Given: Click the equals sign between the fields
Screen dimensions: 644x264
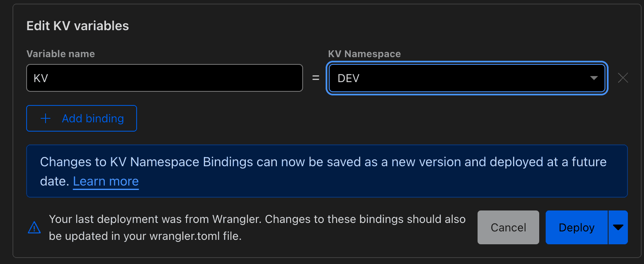Looking at the screenshot, I should point(315,78).
